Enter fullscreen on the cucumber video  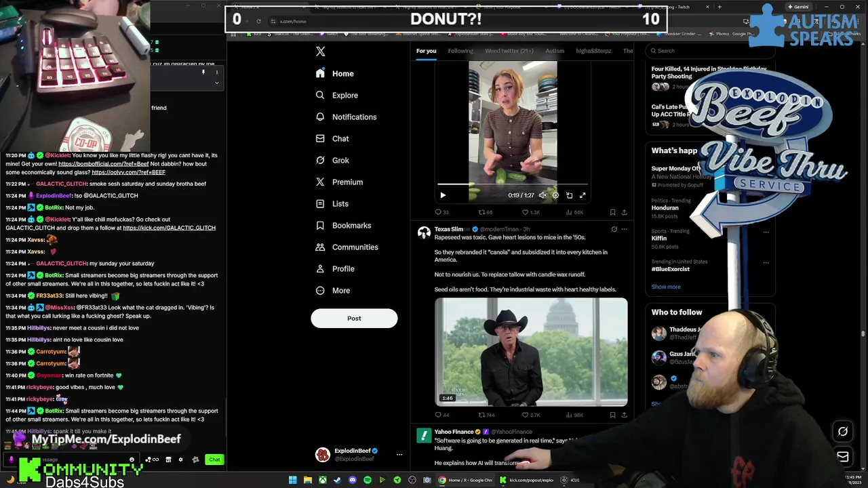[583, 195]
